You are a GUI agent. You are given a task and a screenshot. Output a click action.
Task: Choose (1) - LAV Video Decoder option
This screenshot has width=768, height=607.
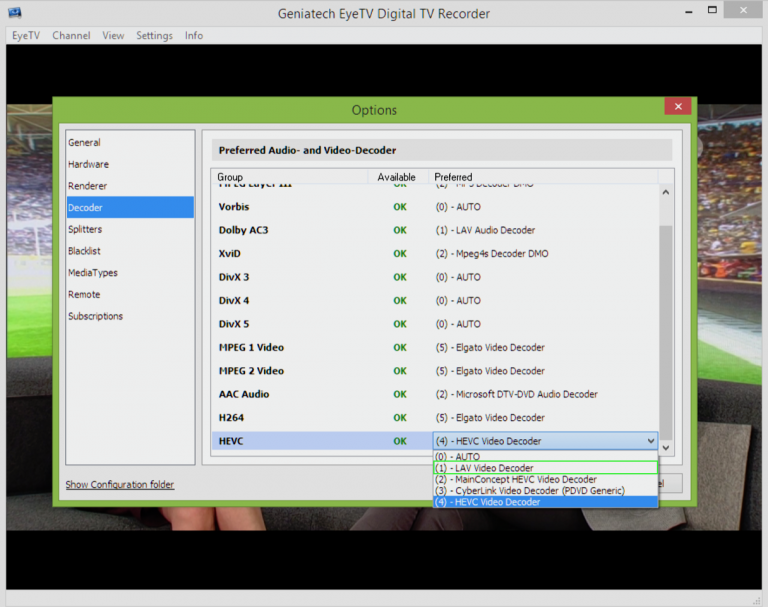tap(545, 468)
